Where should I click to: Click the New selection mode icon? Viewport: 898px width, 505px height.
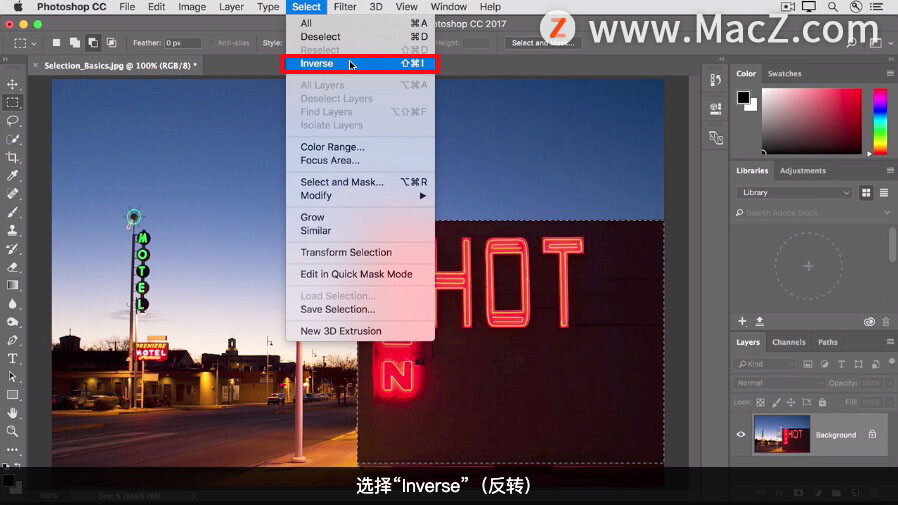click(x=56, y=42)
